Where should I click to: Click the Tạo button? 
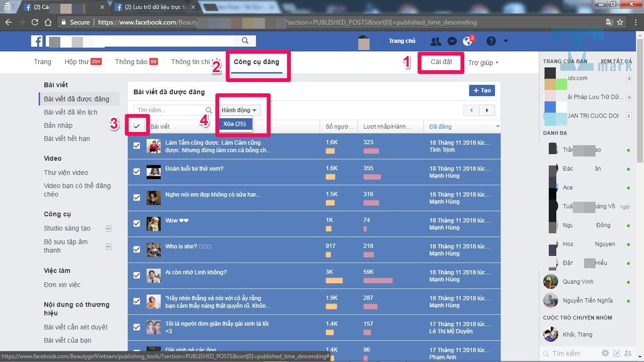[x=482, y=90]
